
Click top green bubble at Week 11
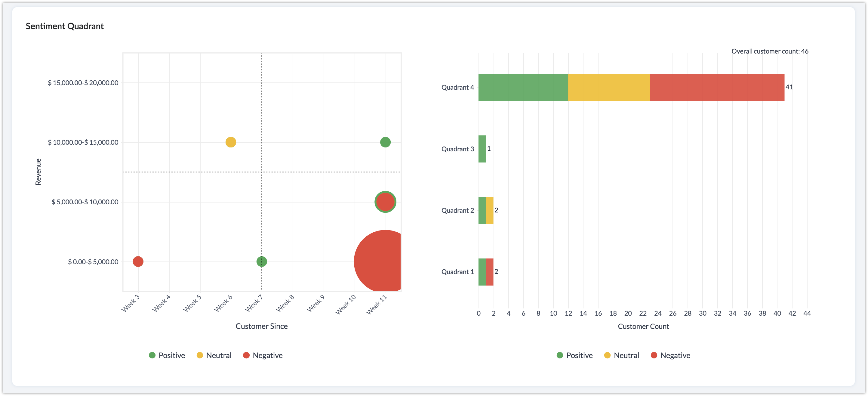point(385,142)
